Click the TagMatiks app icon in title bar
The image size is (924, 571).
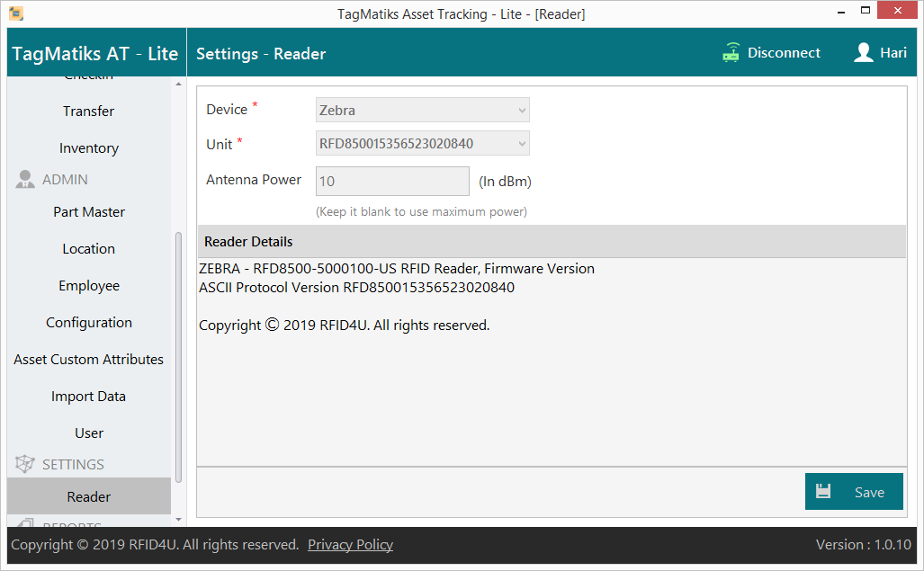tap(15, 13)
